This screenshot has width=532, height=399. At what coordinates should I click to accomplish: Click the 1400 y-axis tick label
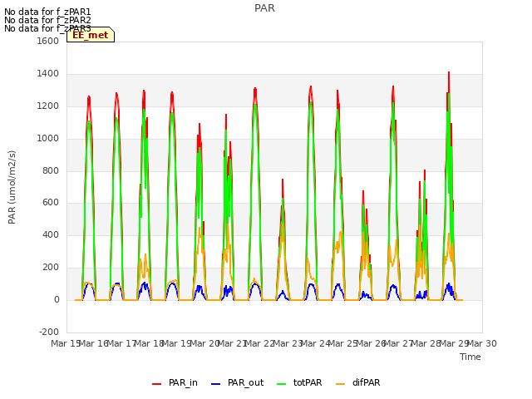point(48,74)
